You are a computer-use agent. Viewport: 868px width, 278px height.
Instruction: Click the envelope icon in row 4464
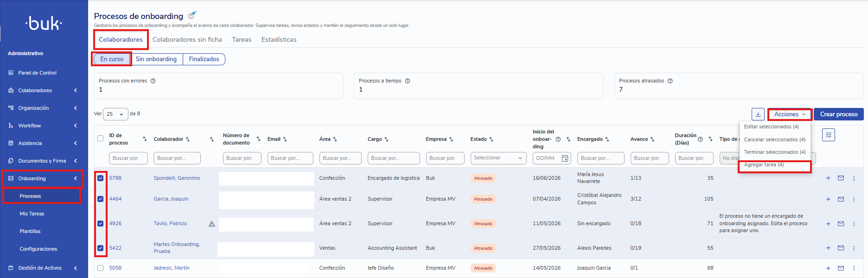click(841, 199)
